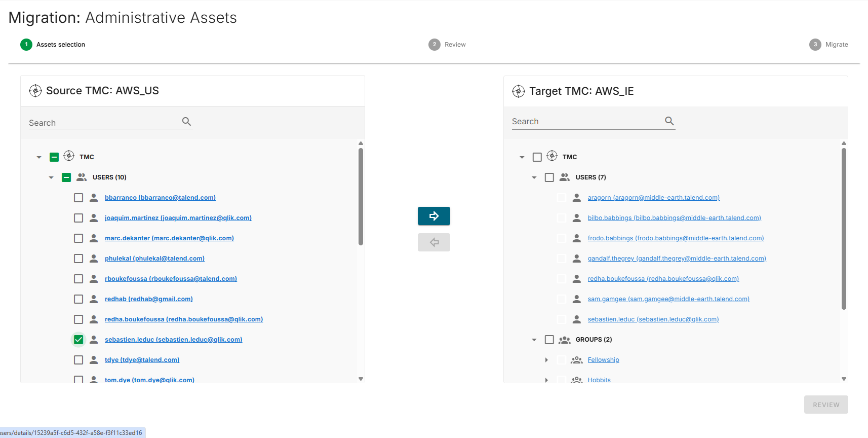Collapse the source TMC tree node
This screenshot has height=438, width=868.
click(39, 157)
